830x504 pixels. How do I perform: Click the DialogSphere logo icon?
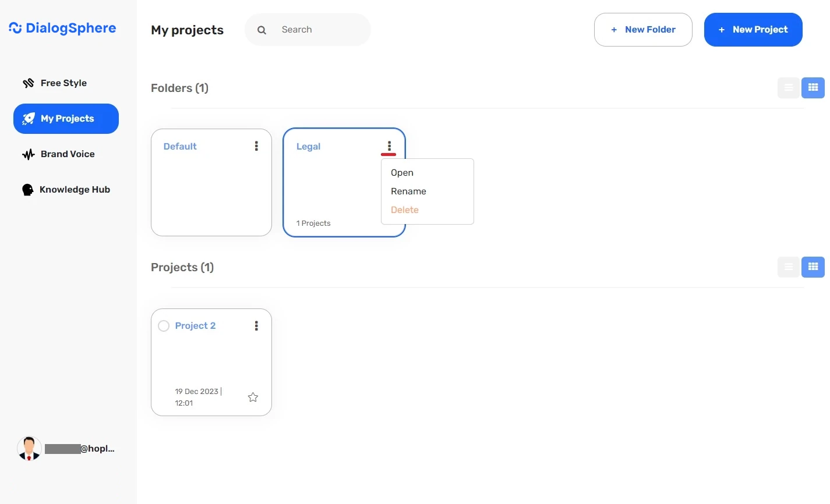(15, 28)
